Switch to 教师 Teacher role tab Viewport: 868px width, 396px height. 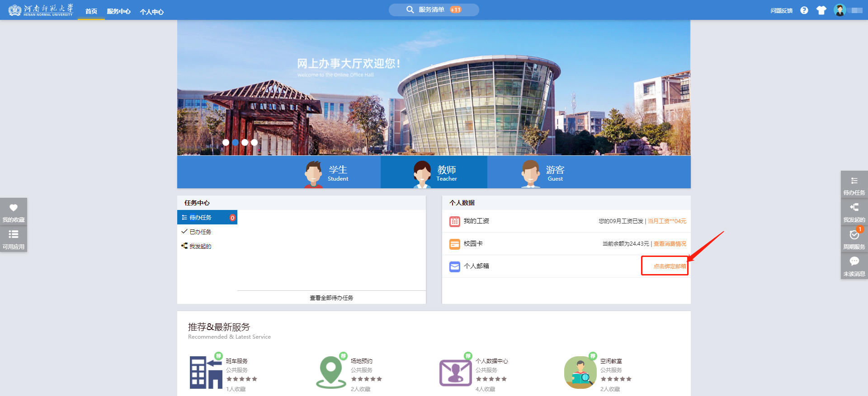tap(434, 172)
